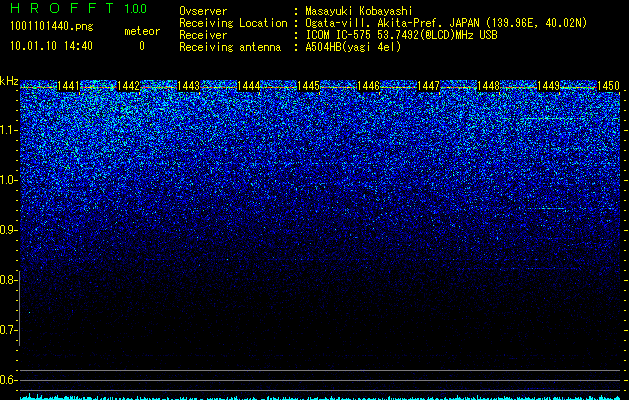
Task: Click the 0.9 kHz axis label
Action: 7,230
